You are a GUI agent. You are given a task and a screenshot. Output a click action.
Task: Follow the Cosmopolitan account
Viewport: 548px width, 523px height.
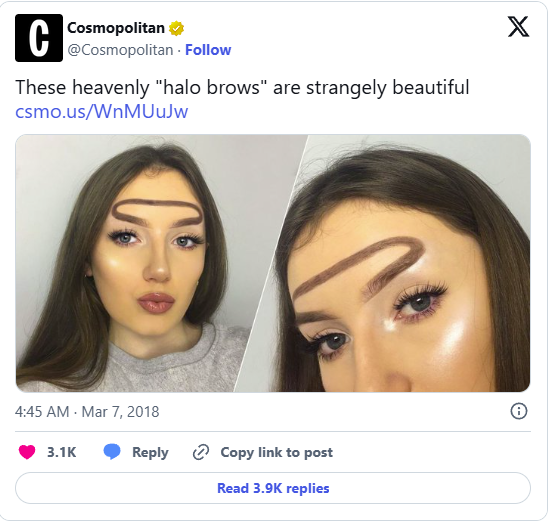click(208, 50)
